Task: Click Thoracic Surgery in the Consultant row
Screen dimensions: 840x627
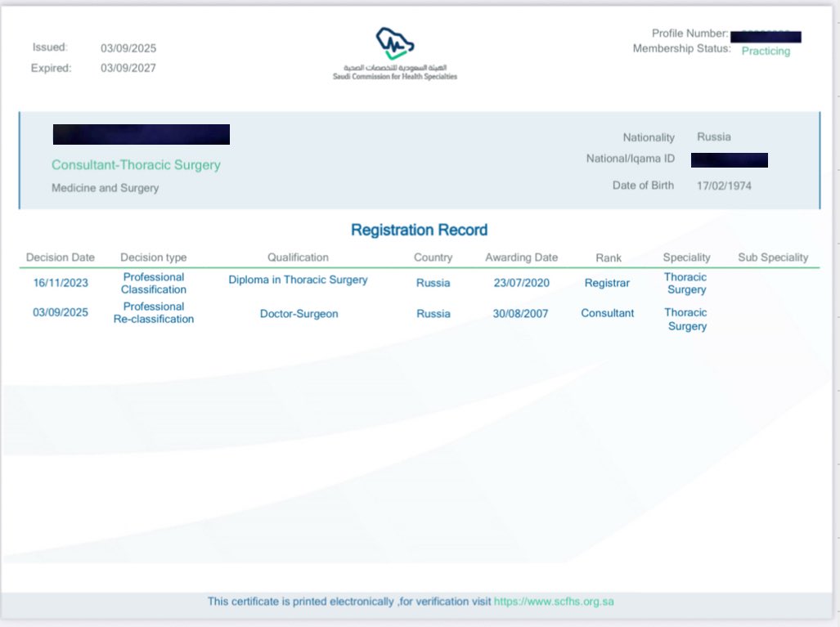Action: (x=686, y=319)
